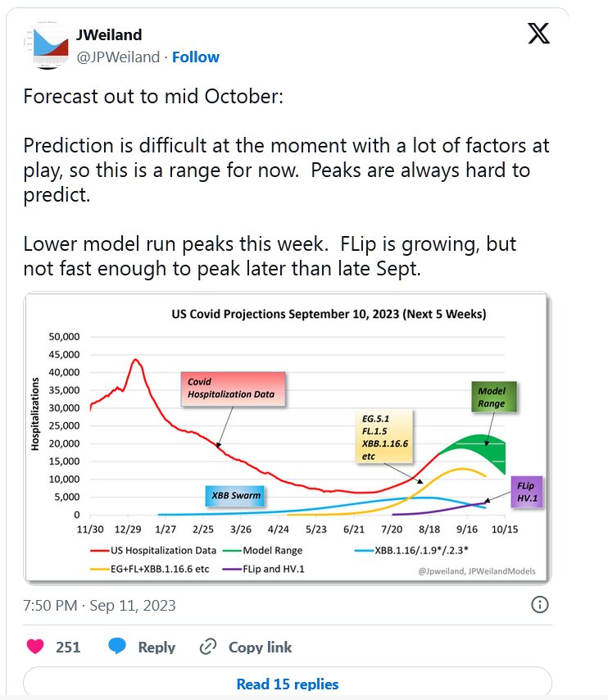
Task: Click the heart like icon
Action: [35, 647]
